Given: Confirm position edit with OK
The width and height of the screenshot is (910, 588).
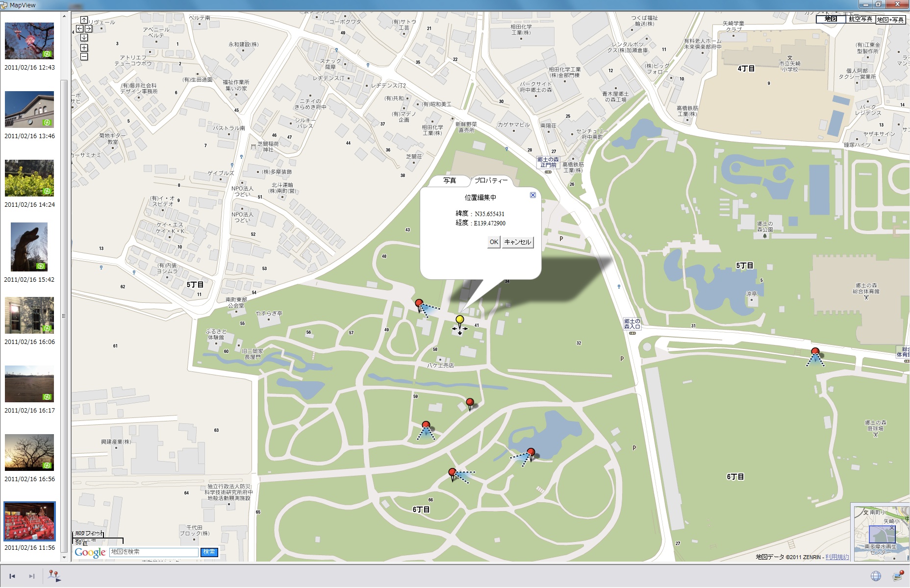Looking at the screenshot, I should coord(494,242).
